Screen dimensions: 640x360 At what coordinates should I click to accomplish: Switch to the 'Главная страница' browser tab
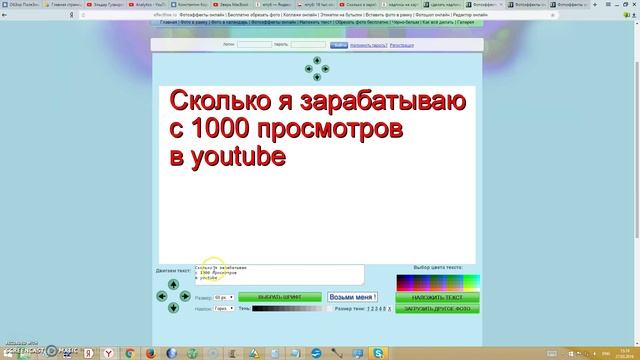coord(63,4)
